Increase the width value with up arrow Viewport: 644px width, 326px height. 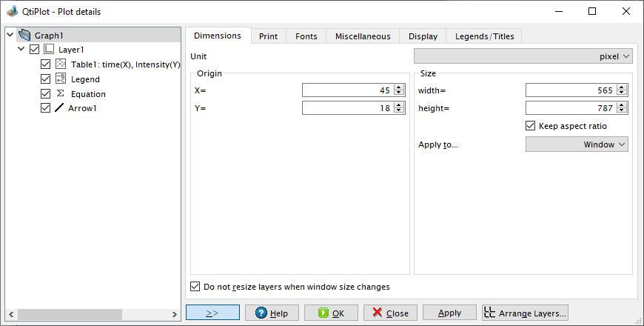coord(623,87)
